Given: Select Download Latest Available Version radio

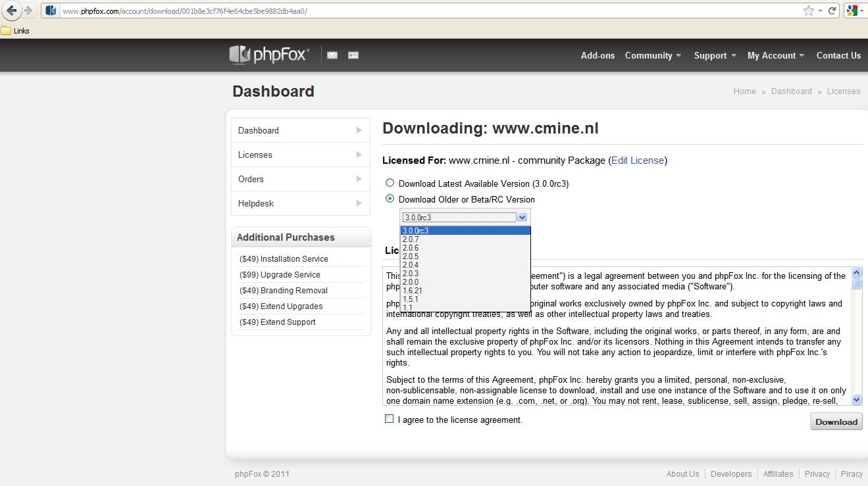Looking at the screenshot, I should 390,183.
